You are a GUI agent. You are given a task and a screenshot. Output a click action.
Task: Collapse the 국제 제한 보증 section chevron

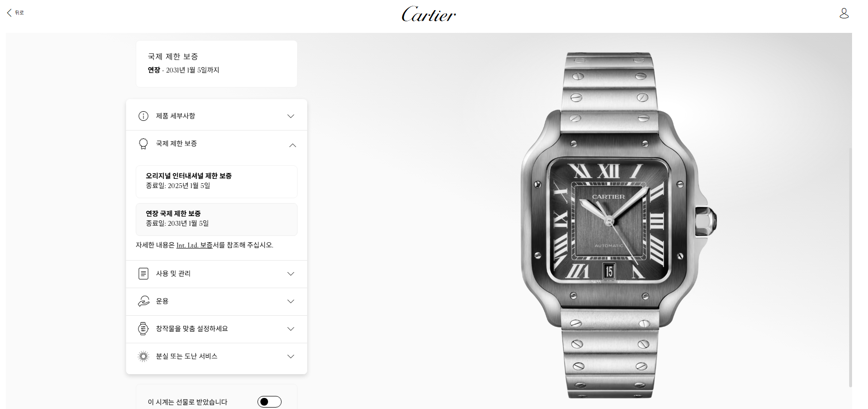pyautogui.click(x=293, y=145)
